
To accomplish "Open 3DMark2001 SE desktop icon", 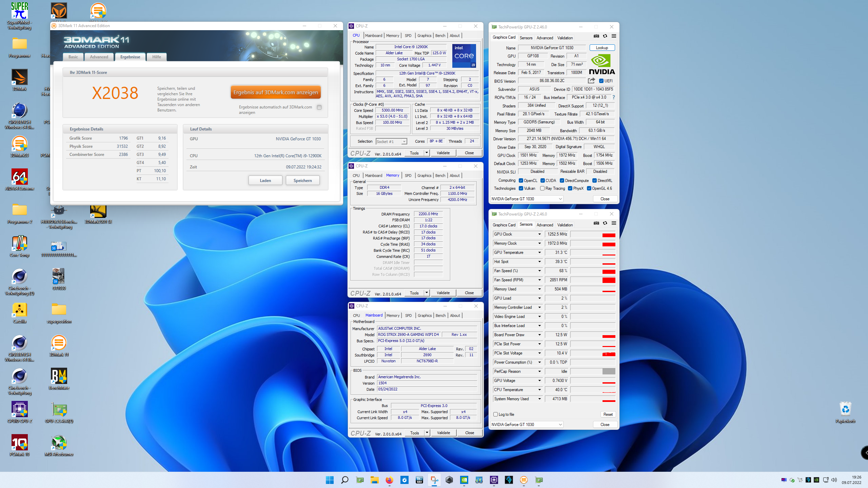I will pyautogui.click(x=98, y=215).
